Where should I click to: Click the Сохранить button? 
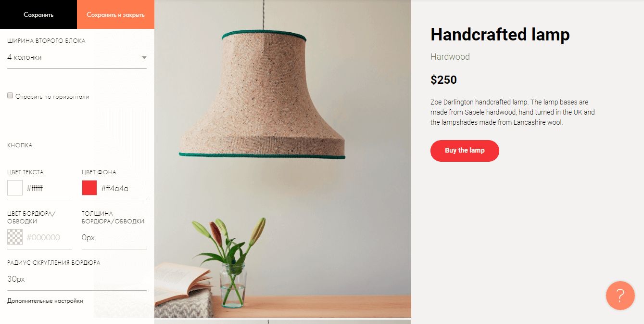38,14
